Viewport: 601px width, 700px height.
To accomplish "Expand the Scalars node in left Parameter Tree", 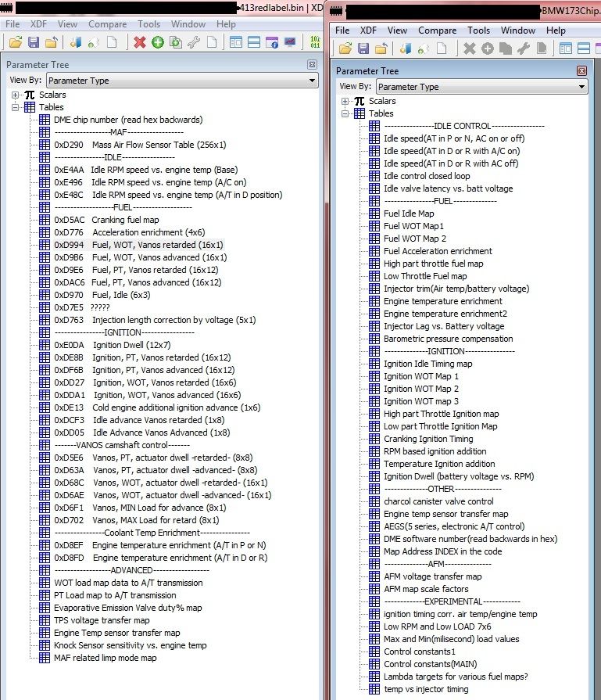I will coord(16,95).
